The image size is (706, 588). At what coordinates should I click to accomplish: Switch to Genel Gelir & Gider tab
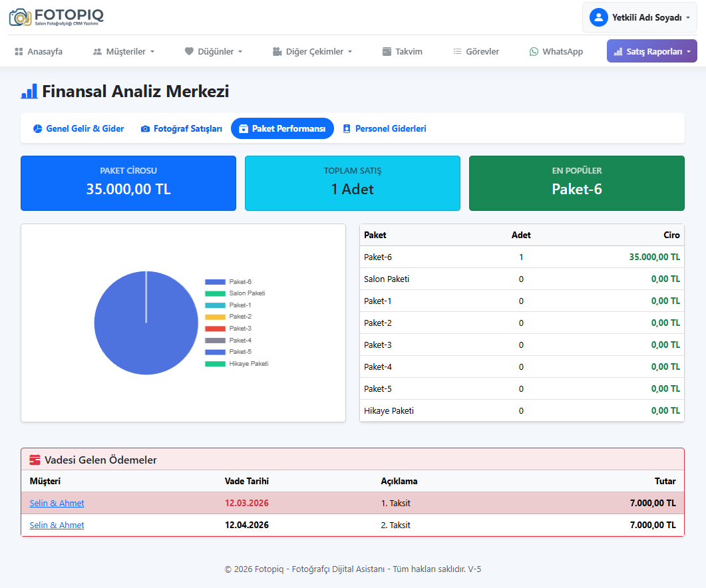point(79,128)
